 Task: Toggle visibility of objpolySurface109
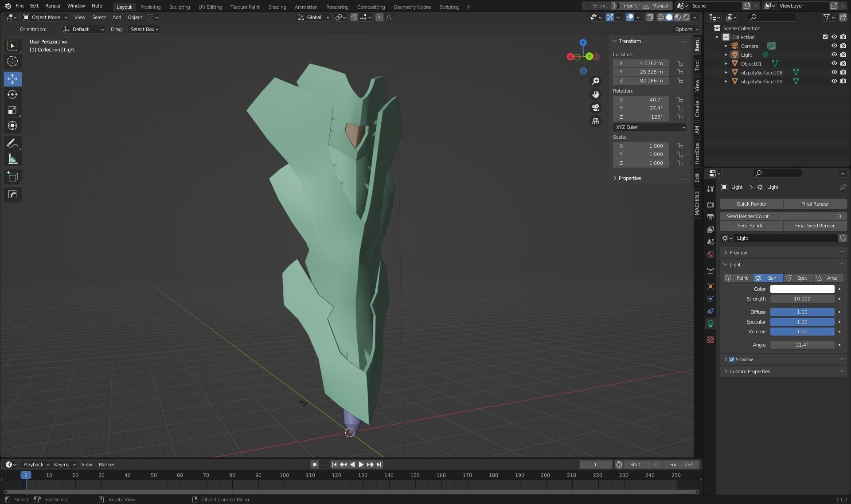pyautogui.click(x=834, y=82)
